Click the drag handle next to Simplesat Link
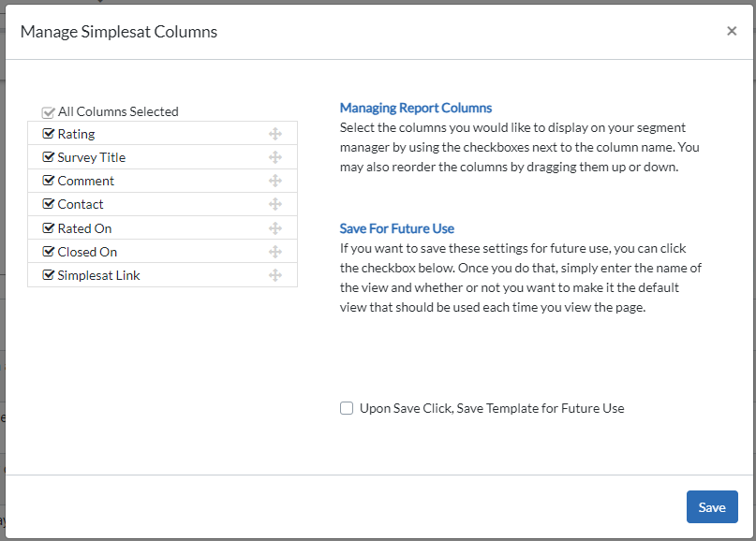This screenshot has height=541, width=756. coord(275,274)
